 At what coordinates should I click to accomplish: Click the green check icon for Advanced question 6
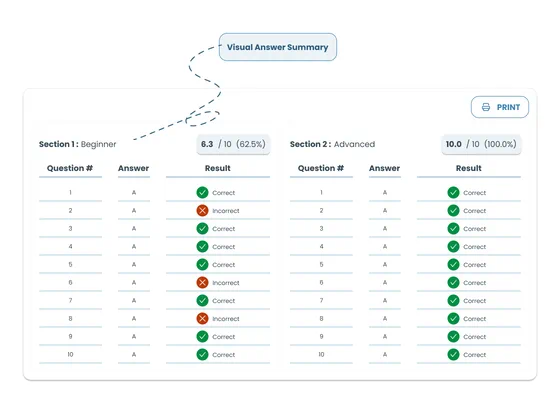[454, 282]
